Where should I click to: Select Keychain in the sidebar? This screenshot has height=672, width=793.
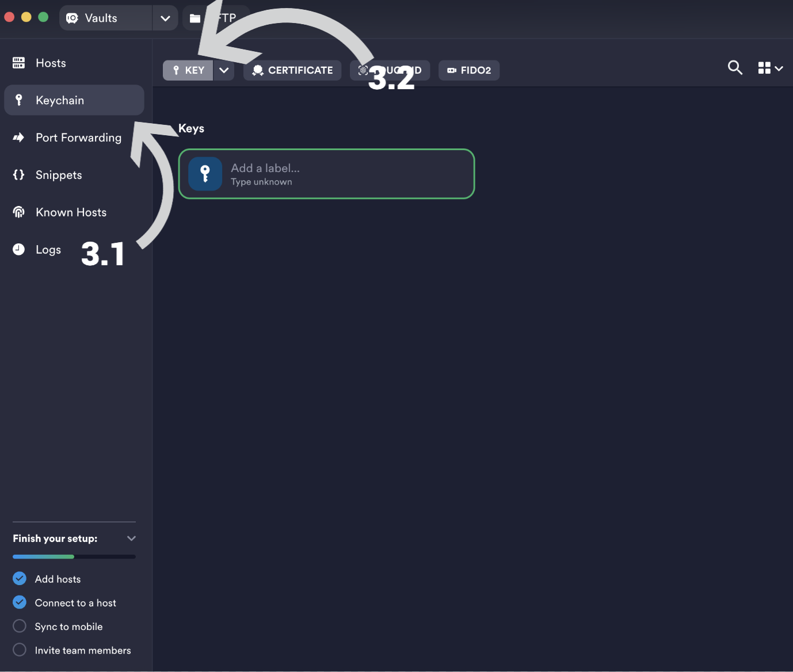(x=74, y=100)
